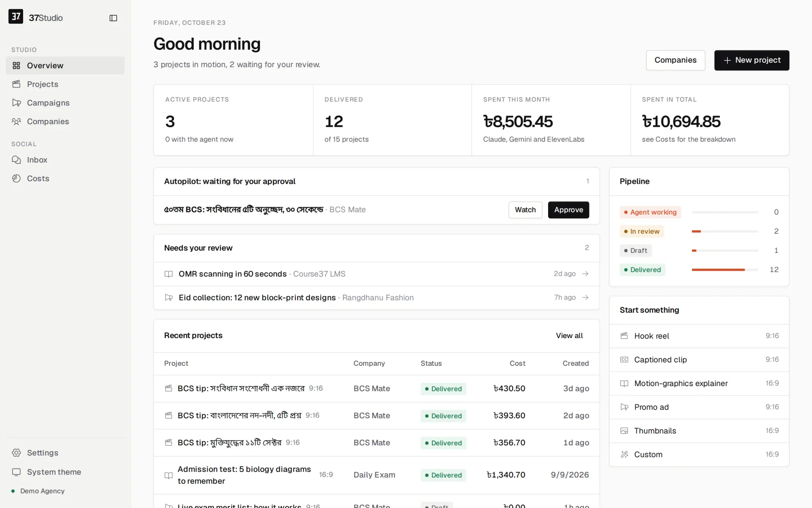The height and width of the screenshot is (508, 812).
Task: Click the Hook reel clapperboard icon
Action: [624, 336]
